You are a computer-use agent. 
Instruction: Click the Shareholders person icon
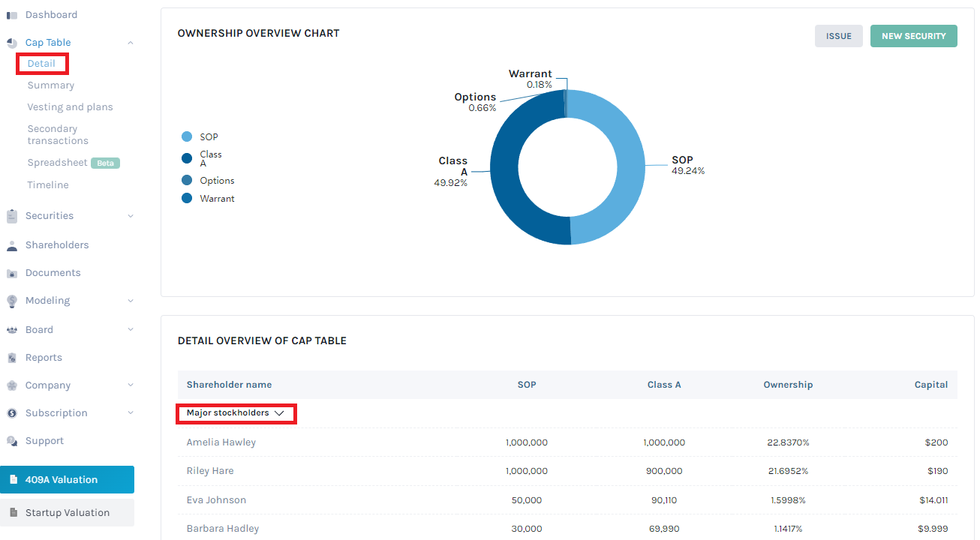[11, 244]
